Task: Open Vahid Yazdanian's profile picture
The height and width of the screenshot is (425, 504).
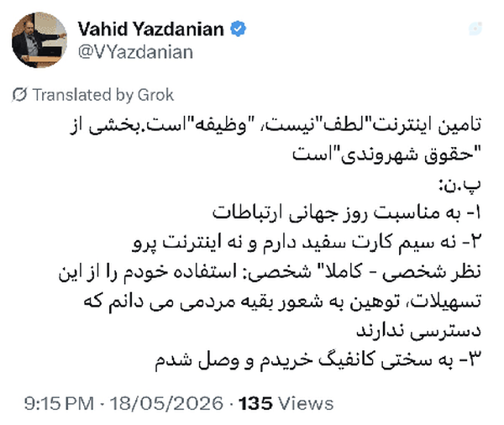Action: click(39, 39)
